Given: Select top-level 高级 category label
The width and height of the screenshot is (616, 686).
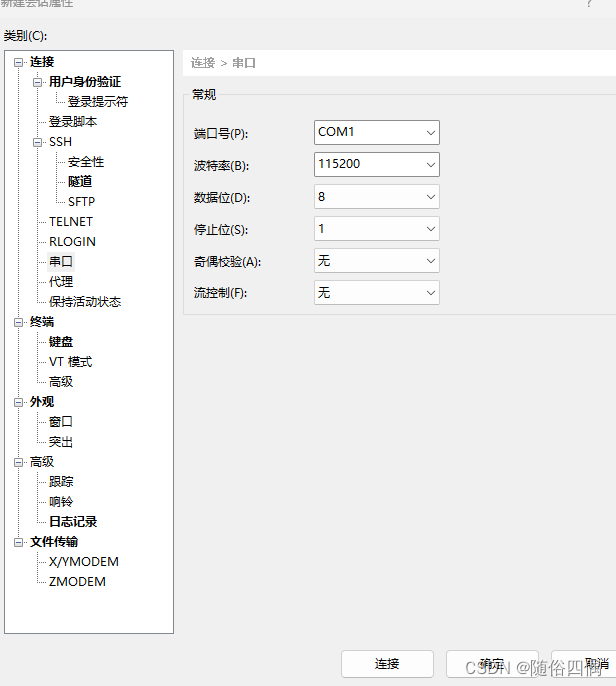Looking at the screenshot, I should click(x=42, y=462).
